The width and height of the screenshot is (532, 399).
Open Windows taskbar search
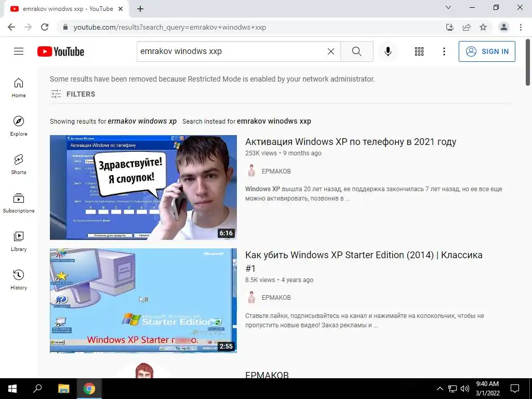point(37,389)
